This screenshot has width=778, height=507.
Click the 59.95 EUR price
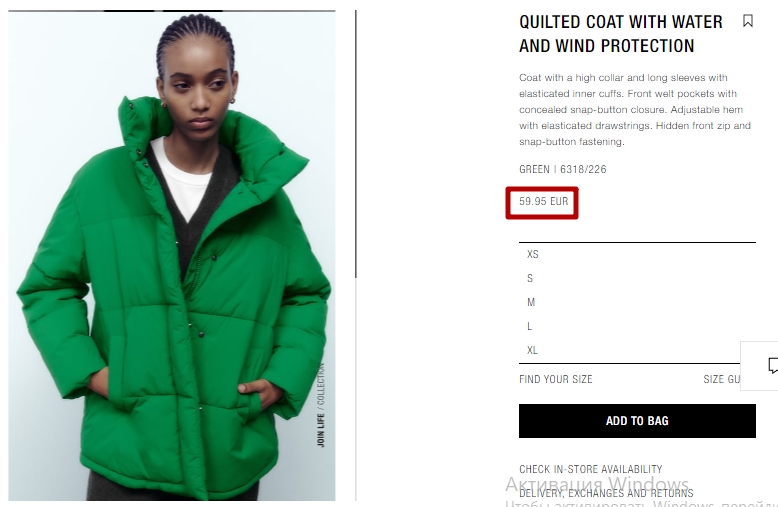pyautogui.click(x=543, y=201)
